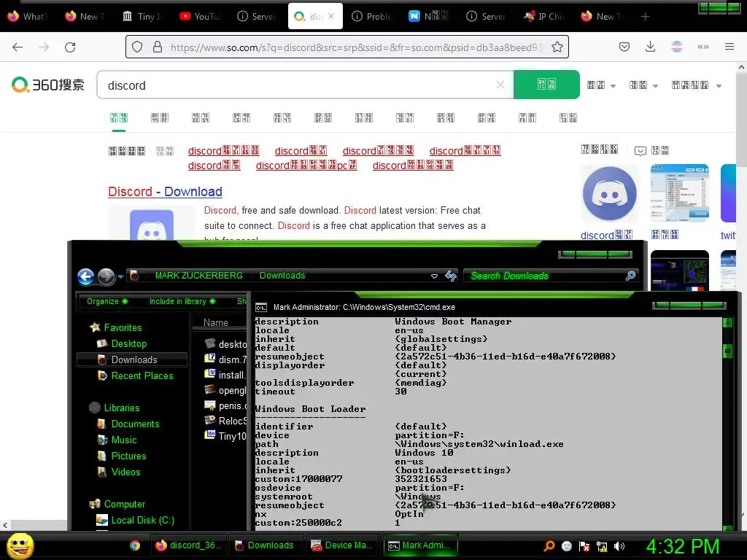
Task: Open the Firefox downloads arrow icon
Action: 650,47
